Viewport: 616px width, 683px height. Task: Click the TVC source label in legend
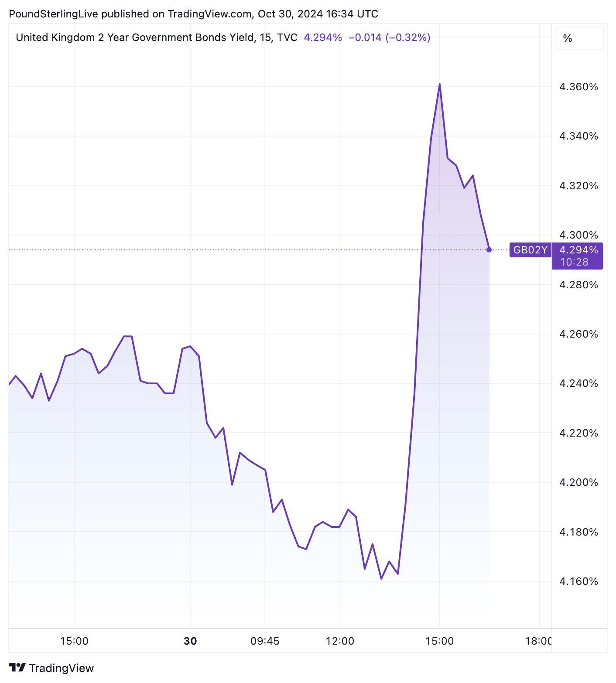click(x=287, y=38)
